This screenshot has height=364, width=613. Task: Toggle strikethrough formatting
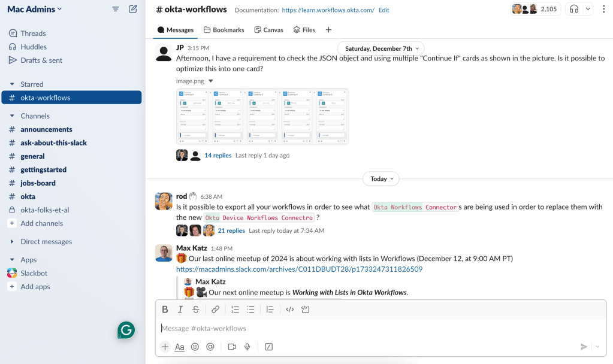[196, 310]
